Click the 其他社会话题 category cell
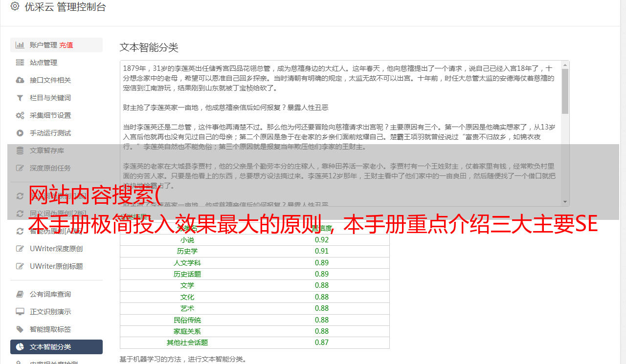The image size is (626, 364). tap(187, 343)
